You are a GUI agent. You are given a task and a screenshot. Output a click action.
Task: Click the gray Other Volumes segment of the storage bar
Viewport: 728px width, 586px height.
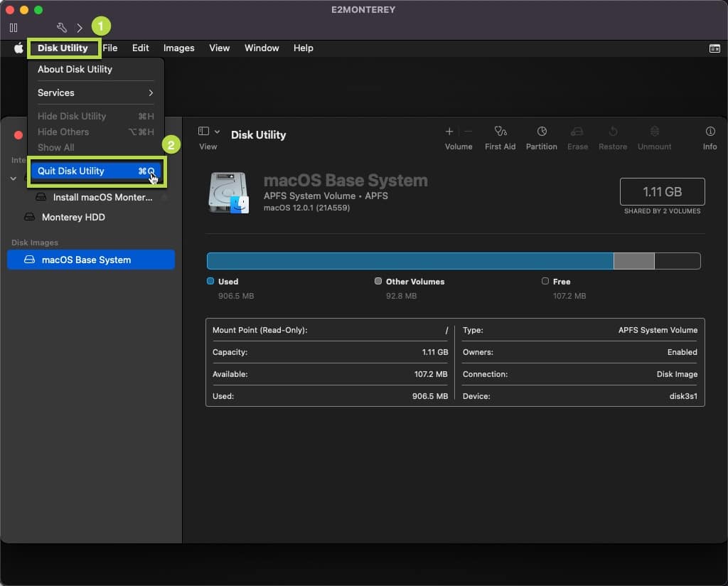pos(633,261)
